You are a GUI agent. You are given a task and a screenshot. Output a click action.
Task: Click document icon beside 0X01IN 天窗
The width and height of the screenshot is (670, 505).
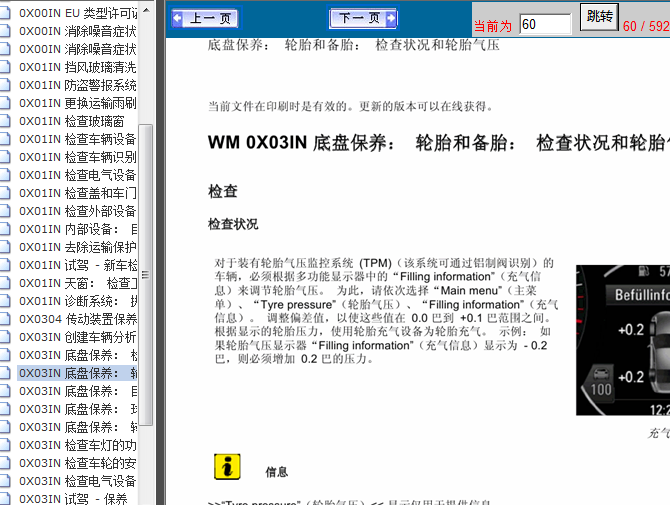point(5,283)
